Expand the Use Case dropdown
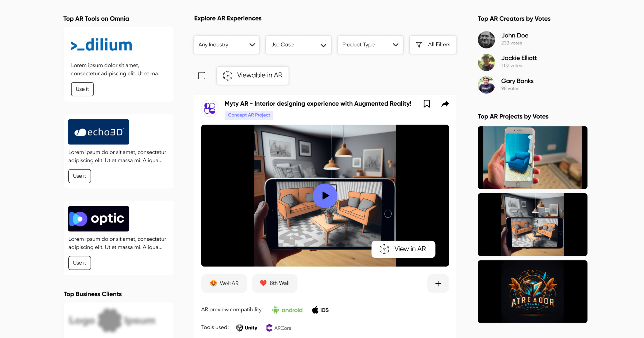The width and height of the screenshot is (644, 338). [298, 45]
